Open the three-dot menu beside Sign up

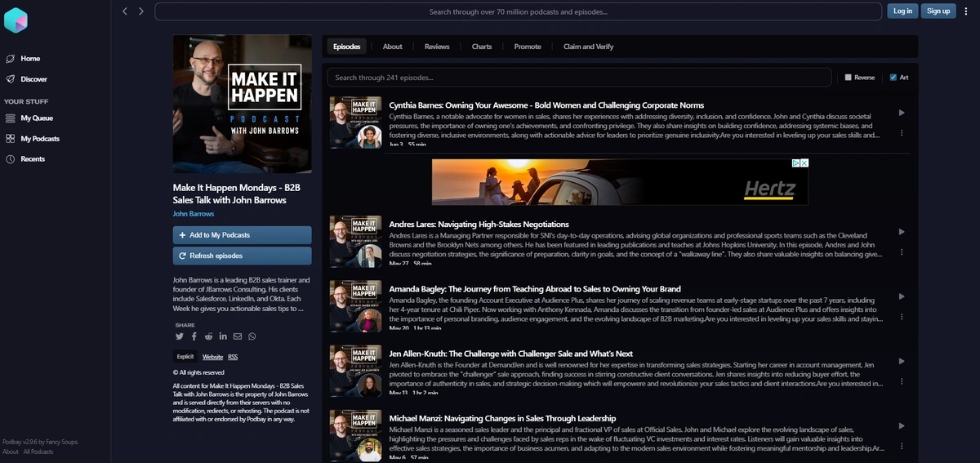966,11
